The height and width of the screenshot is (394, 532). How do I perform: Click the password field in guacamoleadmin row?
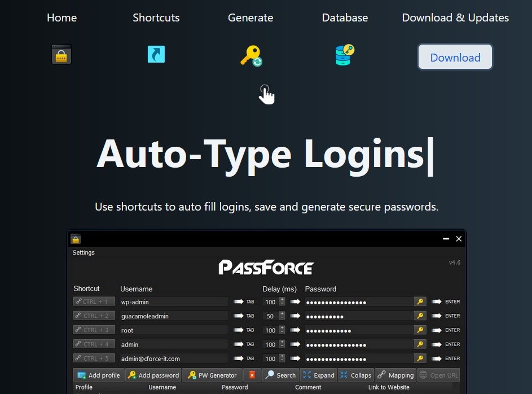pos(359,316)
